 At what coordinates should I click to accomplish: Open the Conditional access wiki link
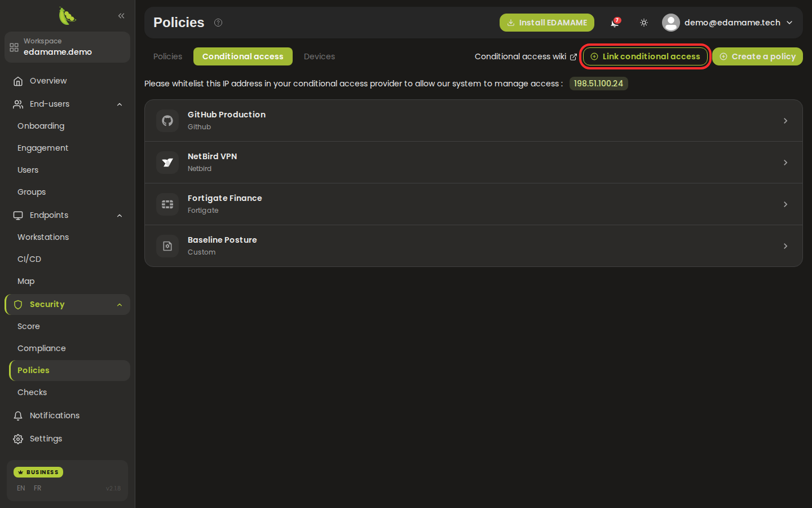pyautogui.click(x=526, y=56)
